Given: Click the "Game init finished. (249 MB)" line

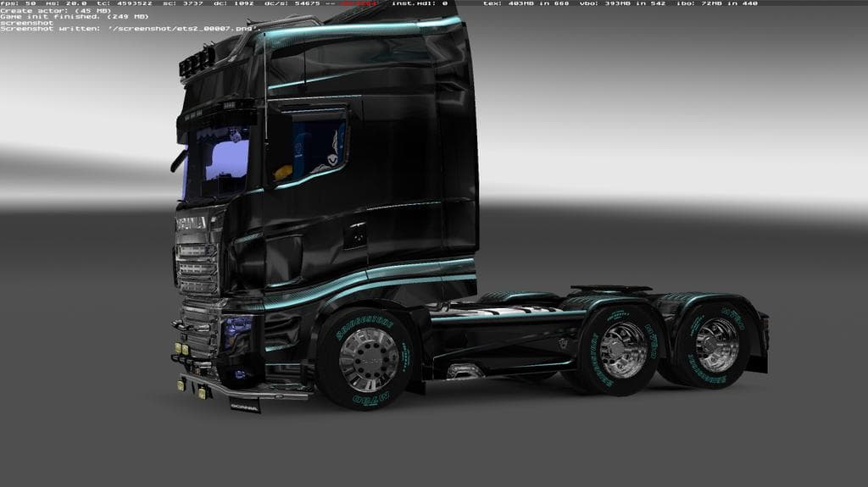Looking at the screenshot, I should click(x=75, y=17).
